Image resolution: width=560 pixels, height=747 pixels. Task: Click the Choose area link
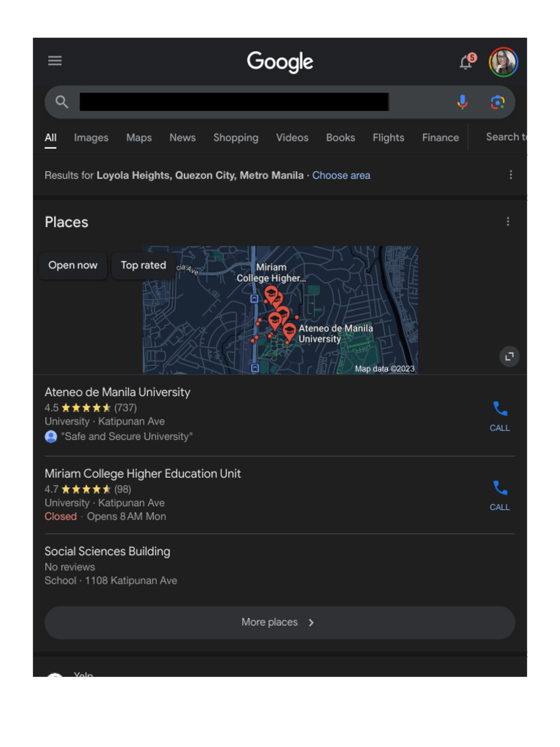pos(341,175)
